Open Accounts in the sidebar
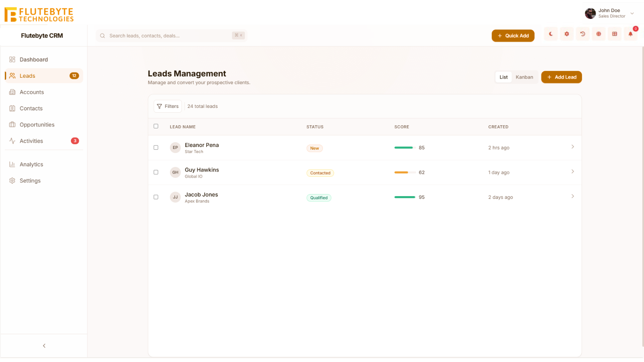644x362 pixels. pos(44,92)
